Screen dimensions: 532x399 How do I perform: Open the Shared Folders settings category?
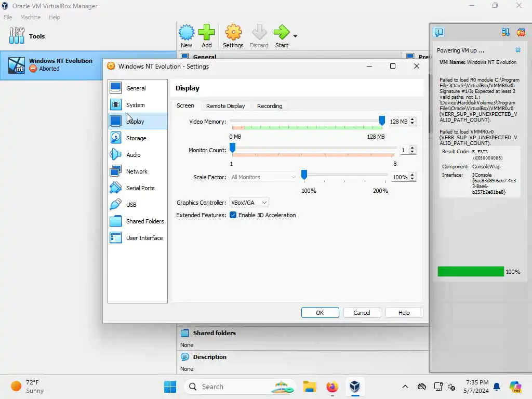point(137,221)
